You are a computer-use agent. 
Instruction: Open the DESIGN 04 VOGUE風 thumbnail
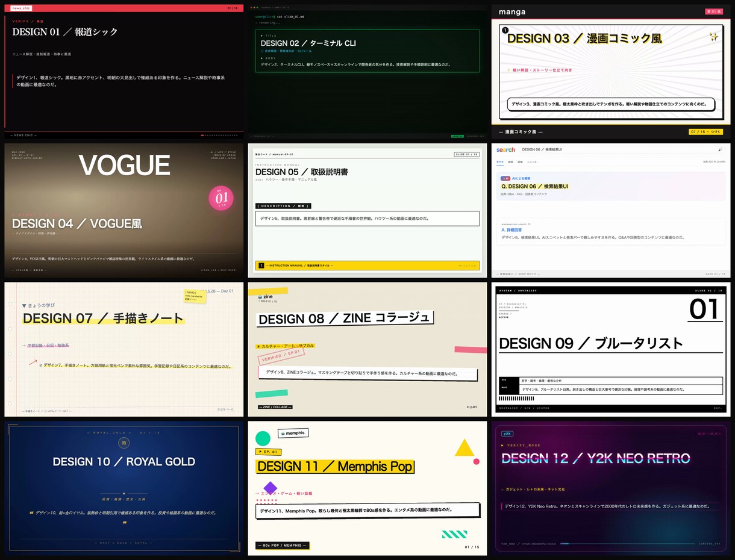tap(124, 210)
